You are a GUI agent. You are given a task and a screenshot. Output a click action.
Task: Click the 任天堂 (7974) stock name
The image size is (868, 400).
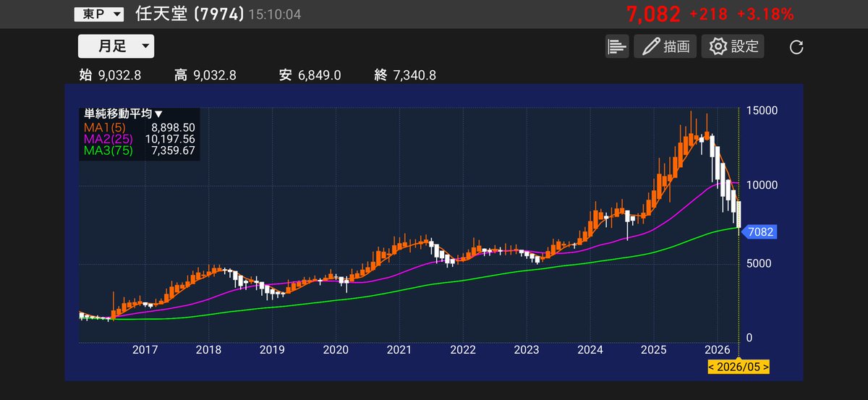(x=189, y=14)
